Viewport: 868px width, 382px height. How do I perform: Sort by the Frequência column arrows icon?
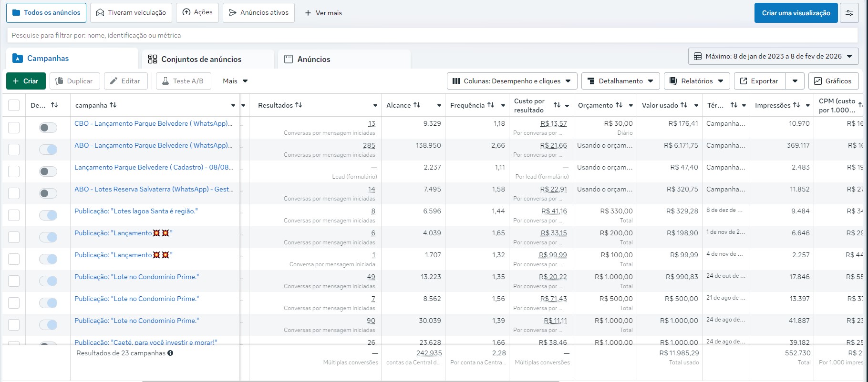[490, 105]
